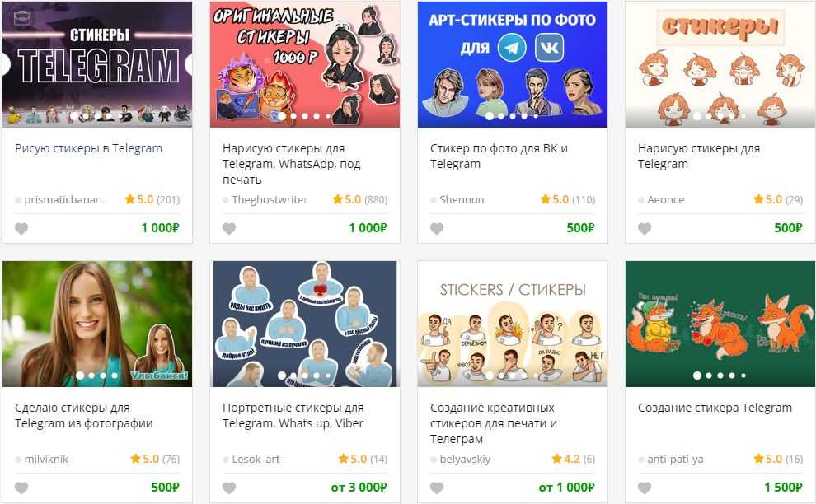The width and height of the screenshot is (816, 504).
Task: Favorite the prismaticbanana Telegram stickers listing
Action: coord(21,228)
